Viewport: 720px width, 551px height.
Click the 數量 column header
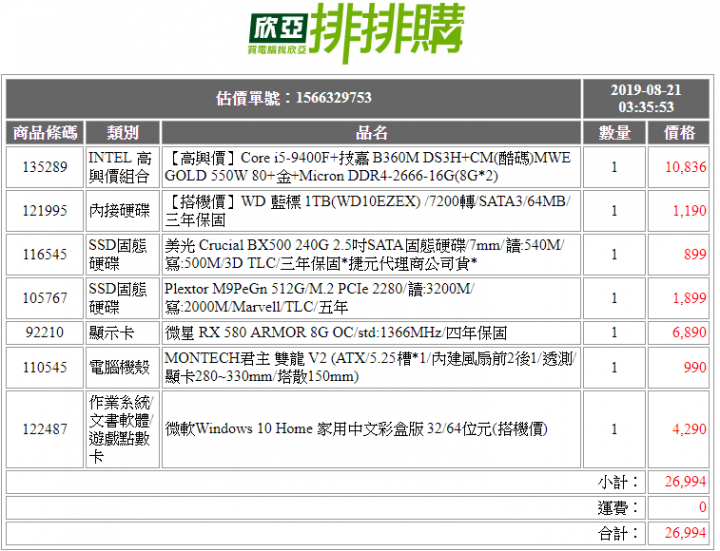pyautogui.click(x=614, y=133)
